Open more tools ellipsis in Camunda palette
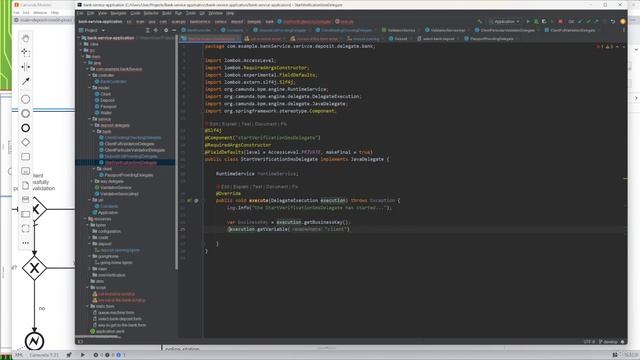640x360 pixels. point(25,243)
